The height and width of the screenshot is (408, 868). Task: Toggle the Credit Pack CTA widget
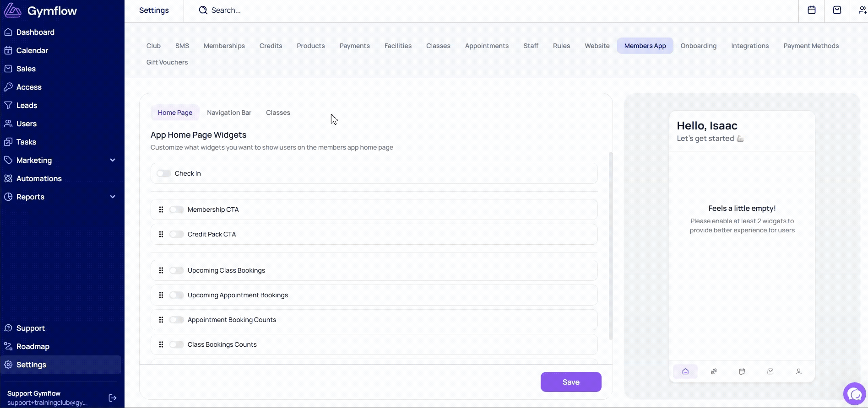tap(176, 234)
